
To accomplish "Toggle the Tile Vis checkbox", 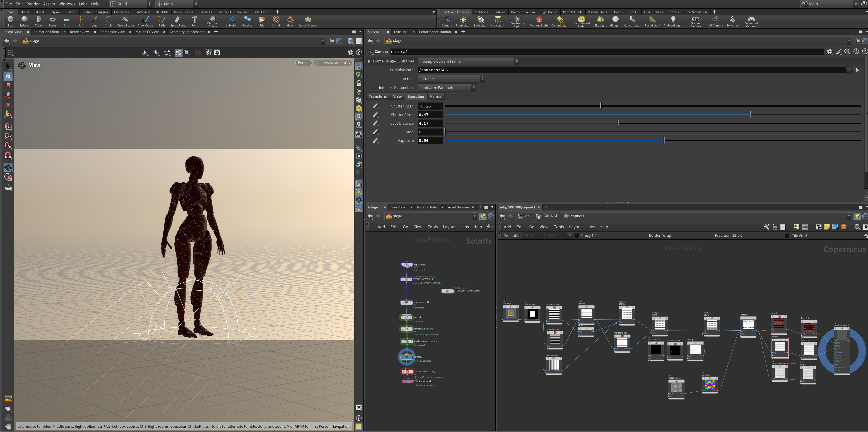I will pos(787,236).
